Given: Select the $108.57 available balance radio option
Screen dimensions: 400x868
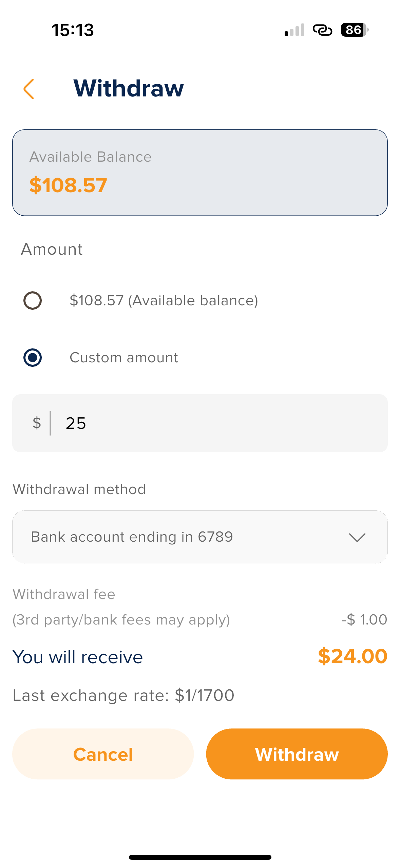Looking at the screenshot, I should (x=33, y=301).
